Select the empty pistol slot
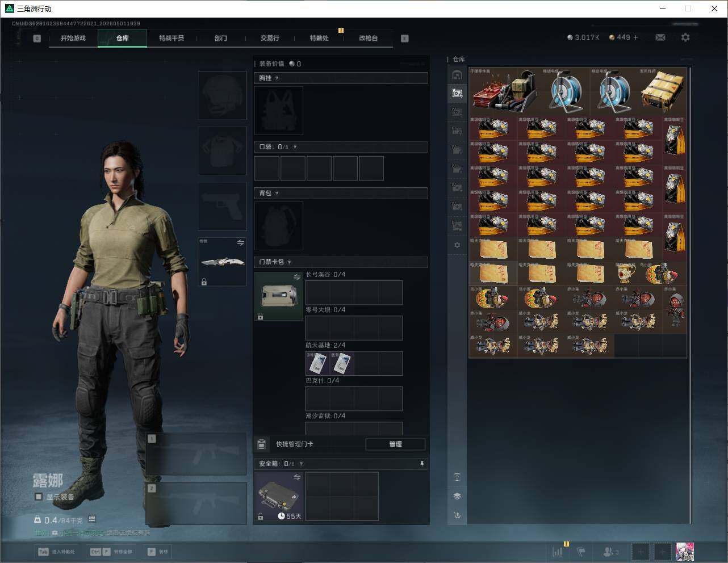The height and width of the screenshot is (563, 728). 223,206
